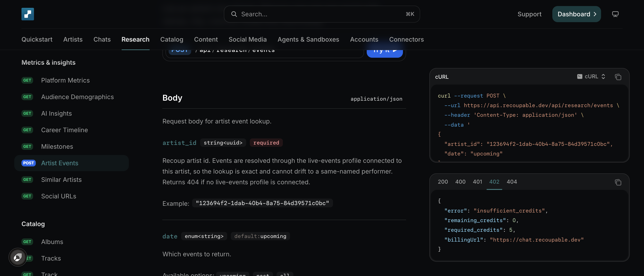This screenshot has height=276, width=644.
Task: Select the Research tab
Action: point(136,39)
